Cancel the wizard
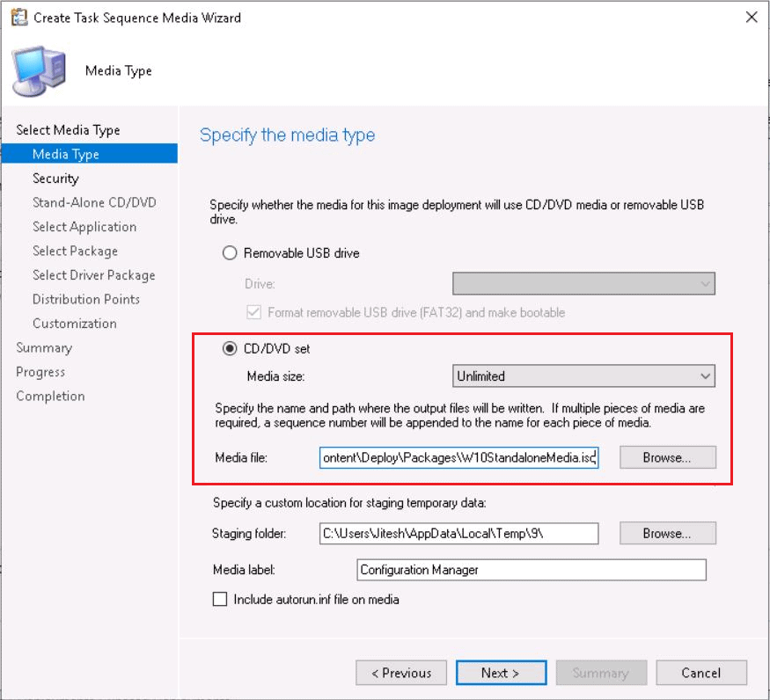This screenshot has height=700, width=770. click(700, 673)
